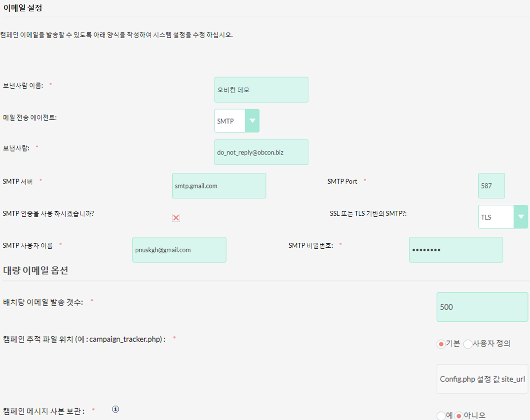The image size is (530, 420).
Task: Choose 예 for keeping message copies
Action: tap(441, 416)
